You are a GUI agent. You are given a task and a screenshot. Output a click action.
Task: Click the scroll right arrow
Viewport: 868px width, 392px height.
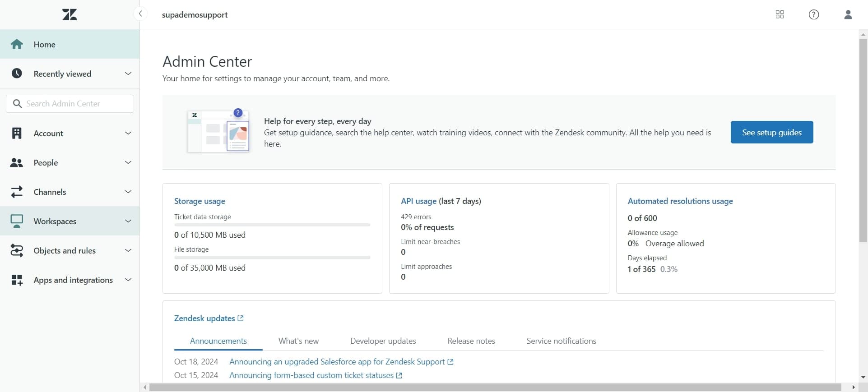coord(853,387)
